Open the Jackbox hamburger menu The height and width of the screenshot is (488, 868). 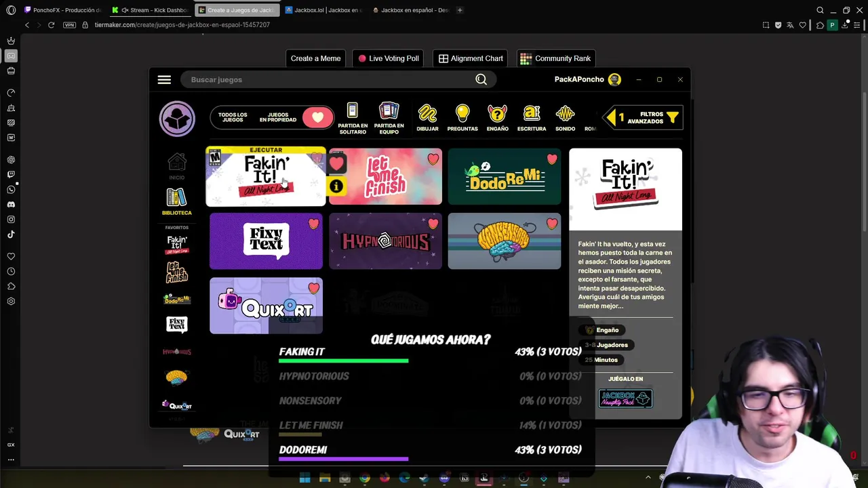click(164, 79)
